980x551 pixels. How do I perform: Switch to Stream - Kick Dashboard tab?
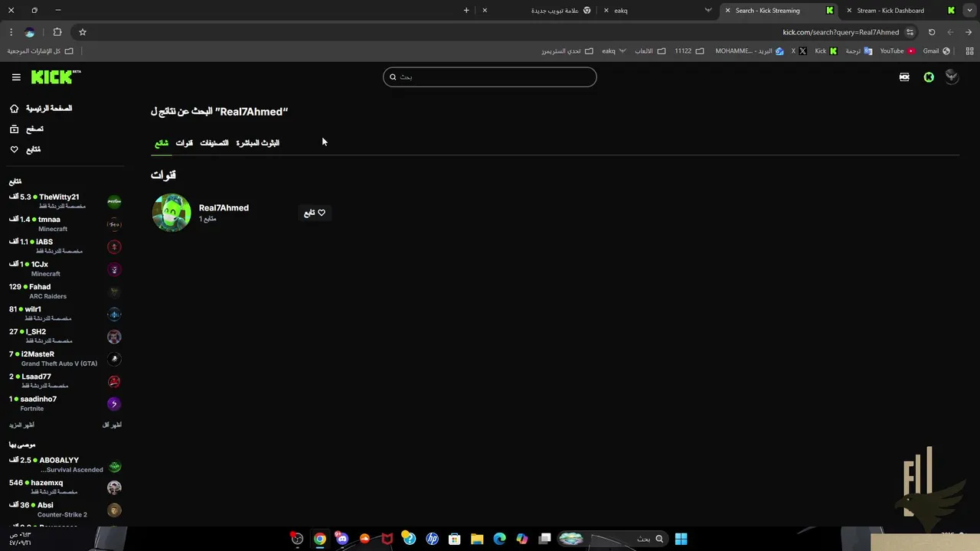(x=900, y=11)
